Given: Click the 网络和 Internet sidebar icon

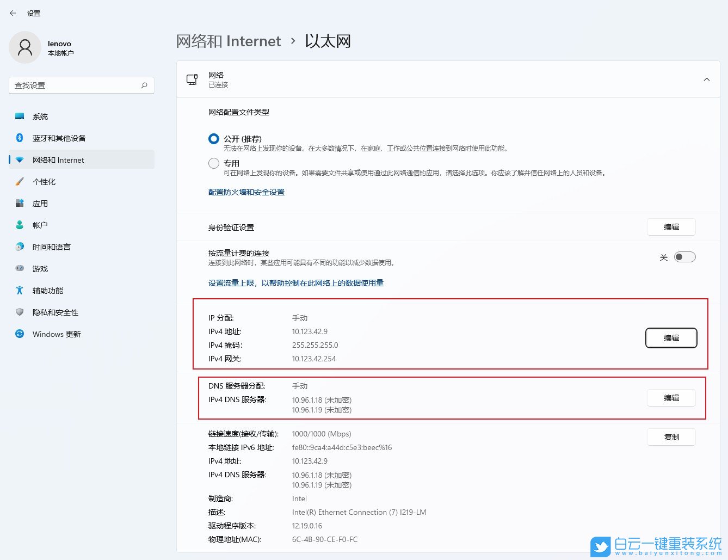Looking at the screenshot, I should click(x=20, y=159).
